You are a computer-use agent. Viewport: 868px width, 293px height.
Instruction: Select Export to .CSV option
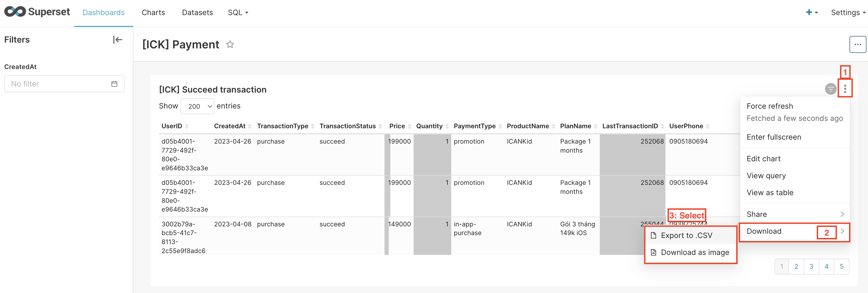point(686,235)
